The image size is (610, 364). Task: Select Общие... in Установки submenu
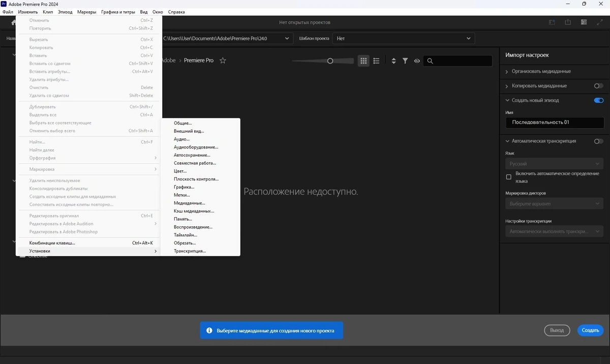pyautogui.click(x=200, y=123)
